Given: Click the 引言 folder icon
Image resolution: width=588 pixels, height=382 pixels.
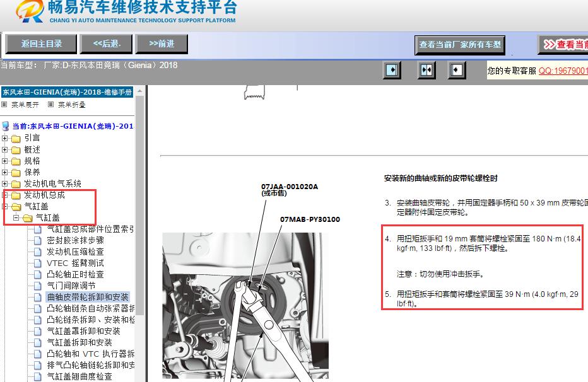Looking at the screenshot, I should point(16,139).
